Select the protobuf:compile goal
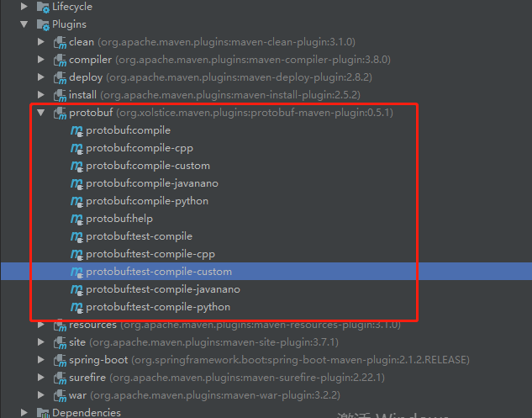Screen dimensions: 532x418 click(x=129, y=130)
